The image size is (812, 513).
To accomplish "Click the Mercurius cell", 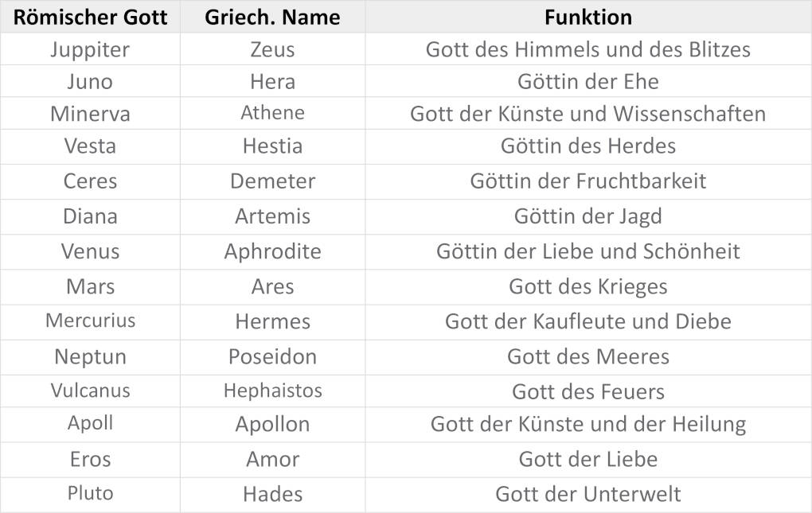I will 90,321.
